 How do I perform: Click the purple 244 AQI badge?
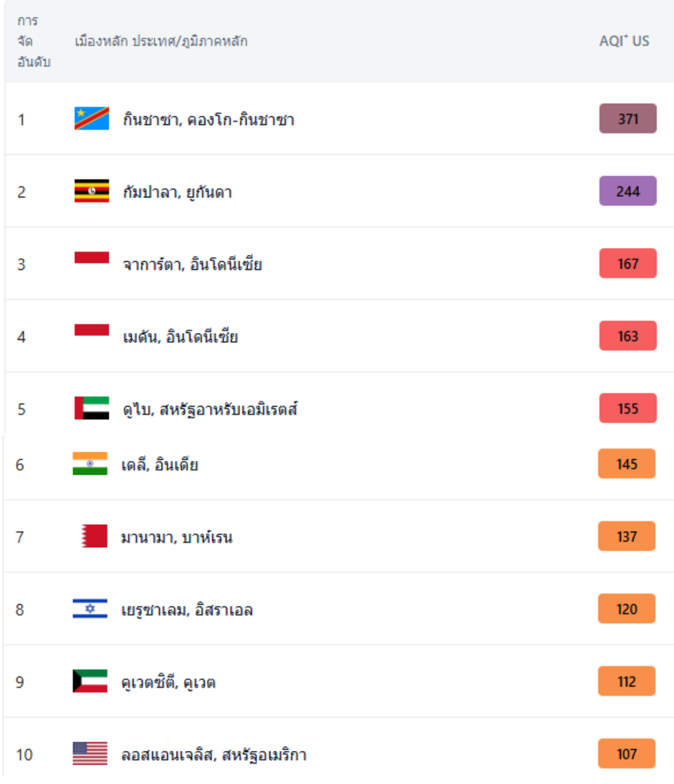click(x=628, y=191)
